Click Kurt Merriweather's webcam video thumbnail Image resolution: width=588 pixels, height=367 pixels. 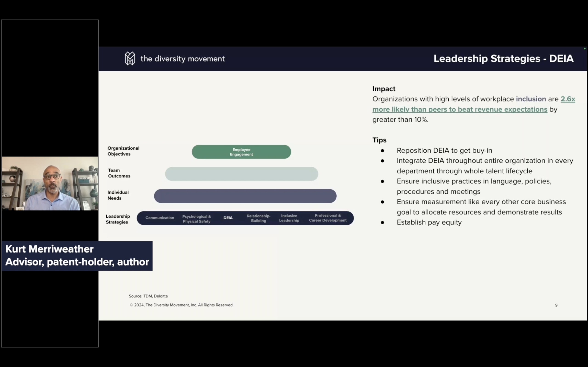[x=50, y=184]
